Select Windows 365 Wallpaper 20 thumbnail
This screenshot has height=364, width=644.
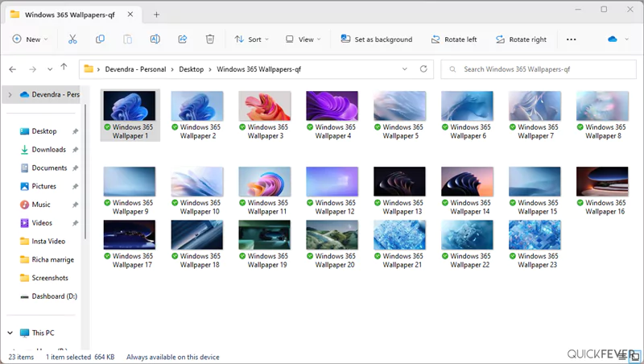[332, 235]
